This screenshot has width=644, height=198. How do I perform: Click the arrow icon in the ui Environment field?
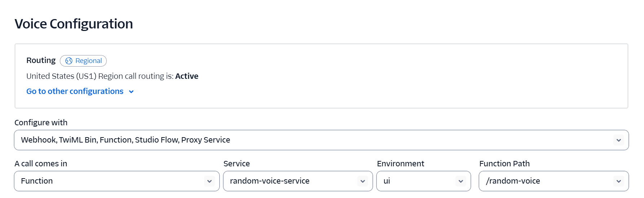[x=460, y=181]
